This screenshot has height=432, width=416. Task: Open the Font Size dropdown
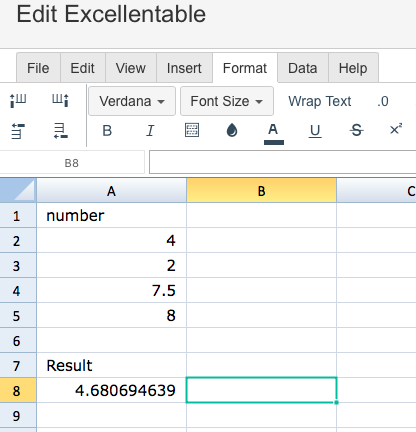227,101
